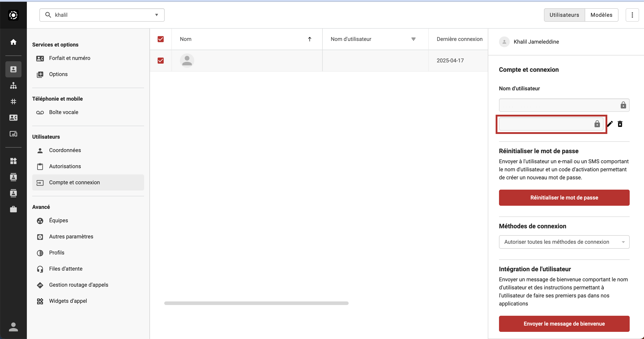The image size is (644, 339).
Task: Expand the khalil search dropdown arrow
Action: (x=156, y=15)
